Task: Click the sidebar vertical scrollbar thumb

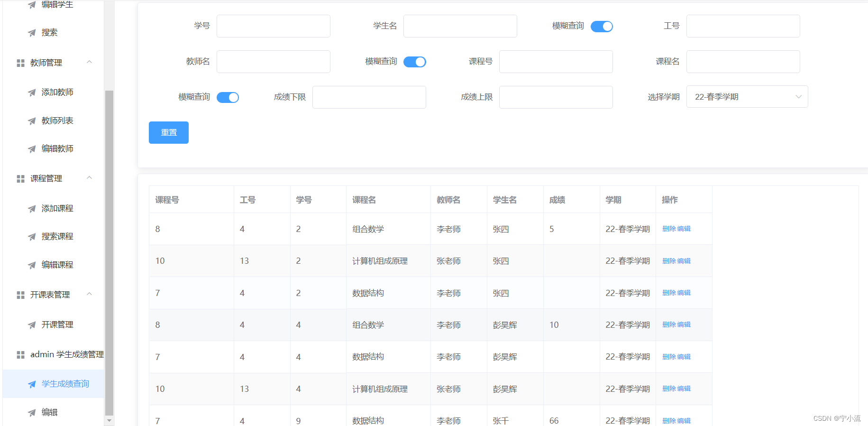Action: click(109, 252)
